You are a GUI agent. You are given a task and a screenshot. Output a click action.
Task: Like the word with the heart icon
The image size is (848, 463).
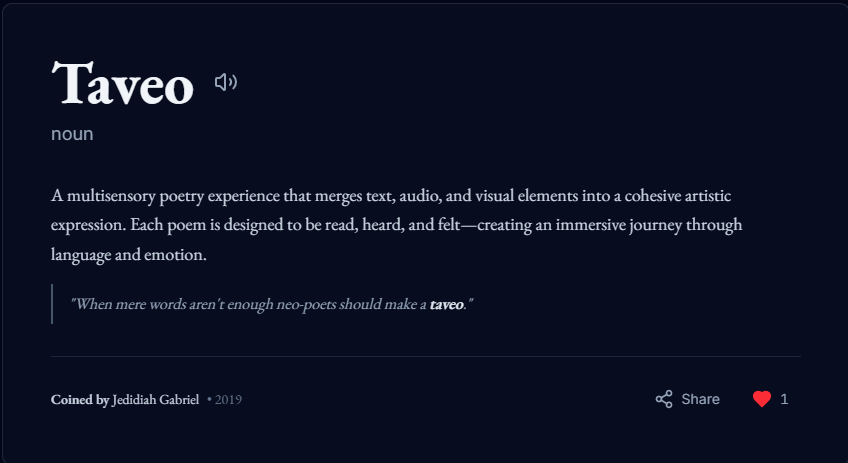[762, 399]
